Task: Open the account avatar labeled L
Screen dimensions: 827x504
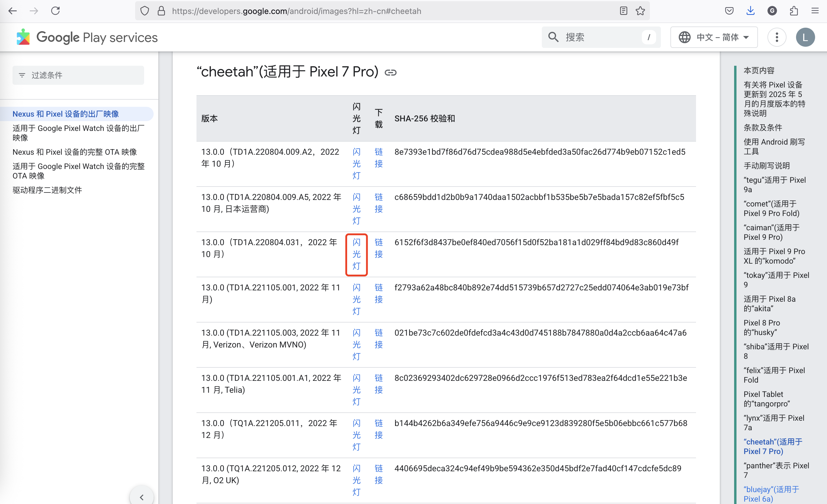Action: tap(805, 37)
